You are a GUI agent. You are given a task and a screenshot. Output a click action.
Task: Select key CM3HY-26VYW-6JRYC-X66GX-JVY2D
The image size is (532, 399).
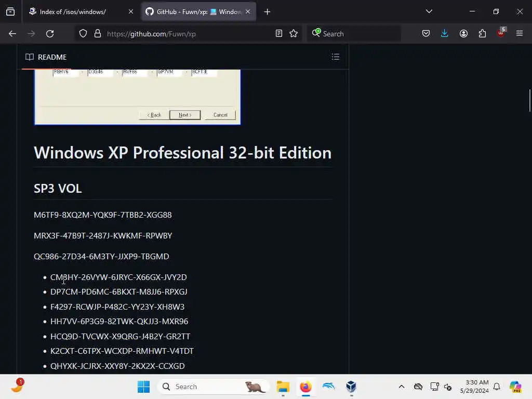pos(118,277)
